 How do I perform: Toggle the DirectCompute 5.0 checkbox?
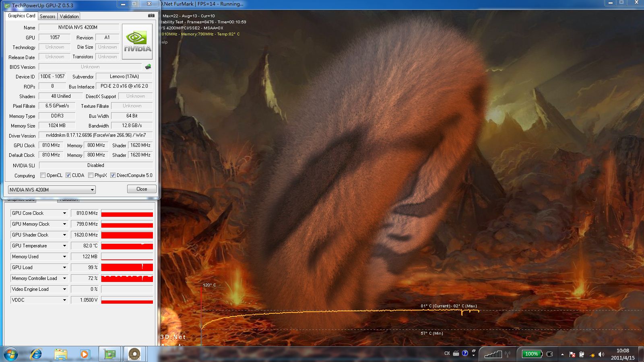tap(113, 175)
